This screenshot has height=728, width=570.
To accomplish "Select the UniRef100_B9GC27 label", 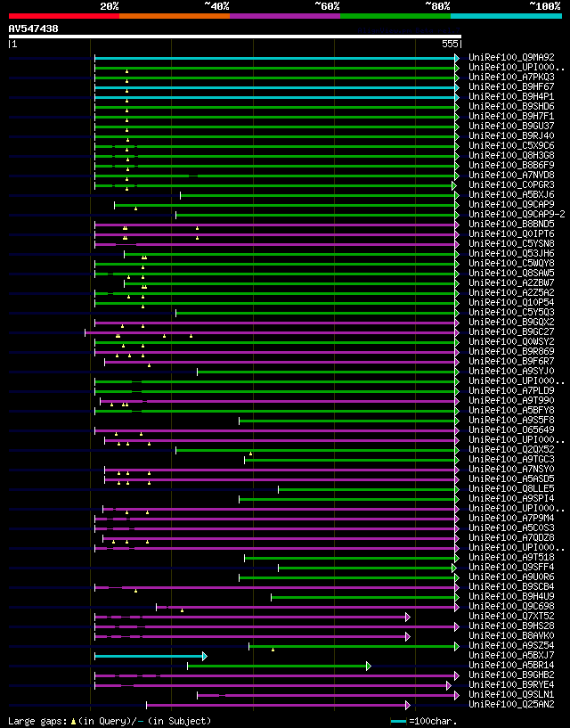I will (511, 331).
